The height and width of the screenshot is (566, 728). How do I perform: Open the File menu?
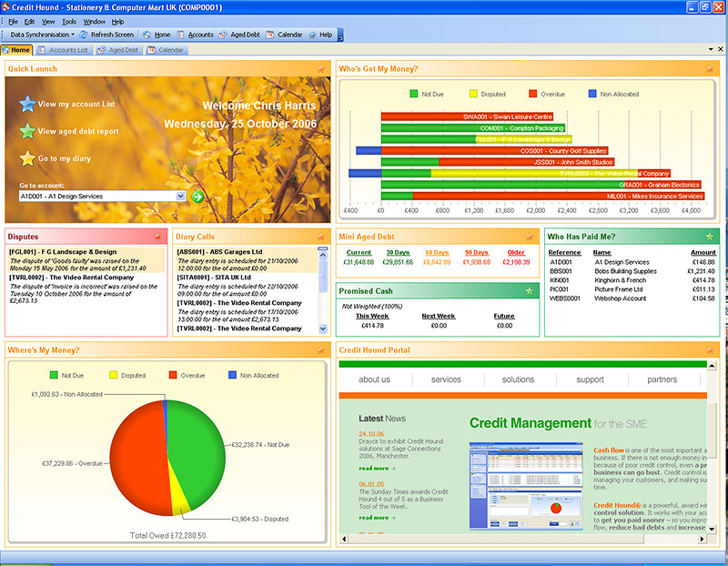tap(13, 21)
